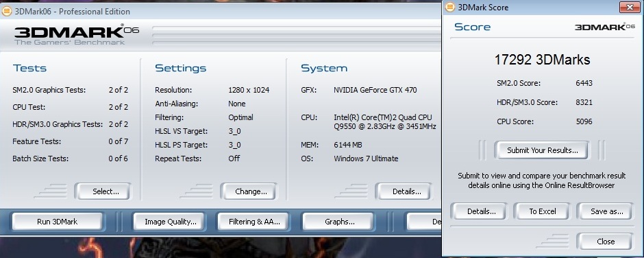Click the Resolution value 1280 x 1024
Image resolution: width=644 pixels, height=258 pixels.
pyautogui.click(x=249, y=90)
